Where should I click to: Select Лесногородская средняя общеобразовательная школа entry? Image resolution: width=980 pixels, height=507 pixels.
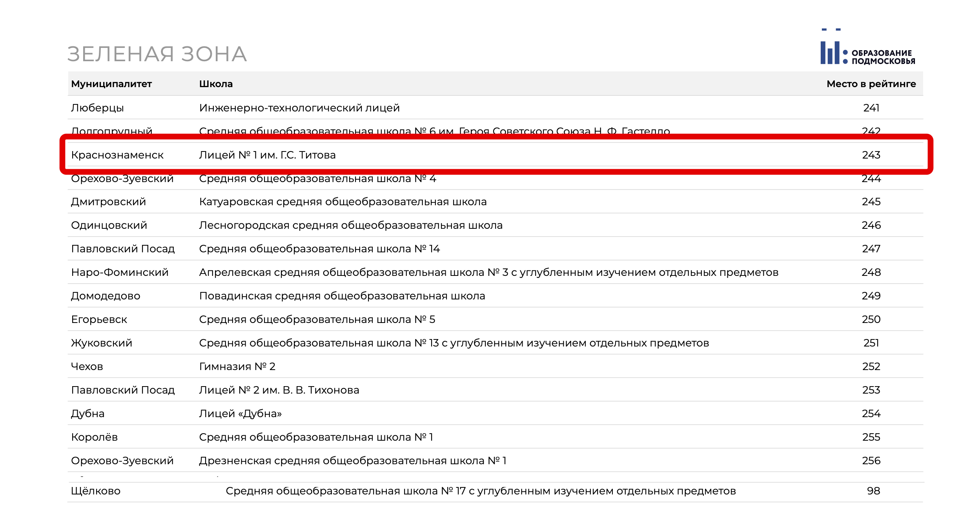click(351, 225)
